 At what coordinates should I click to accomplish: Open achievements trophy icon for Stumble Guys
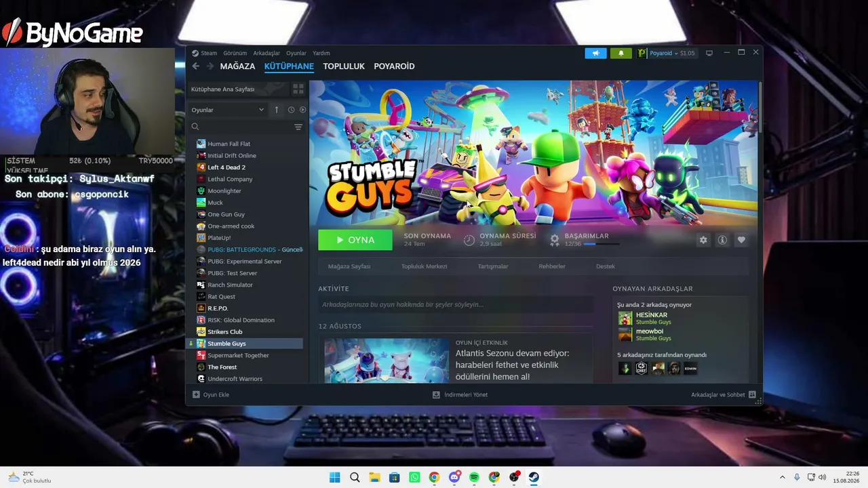point(555,240)
